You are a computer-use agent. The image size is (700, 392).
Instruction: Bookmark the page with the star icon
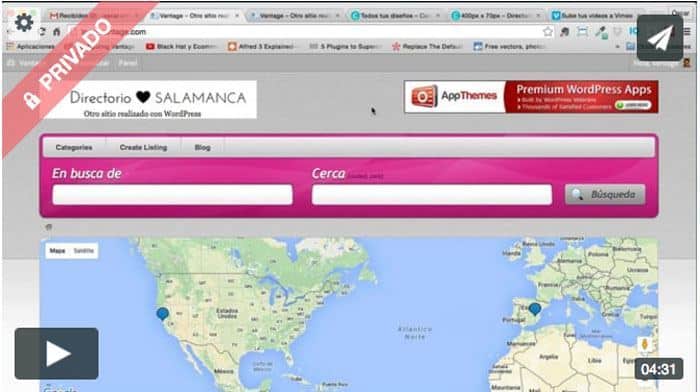[x=548, y=32]
